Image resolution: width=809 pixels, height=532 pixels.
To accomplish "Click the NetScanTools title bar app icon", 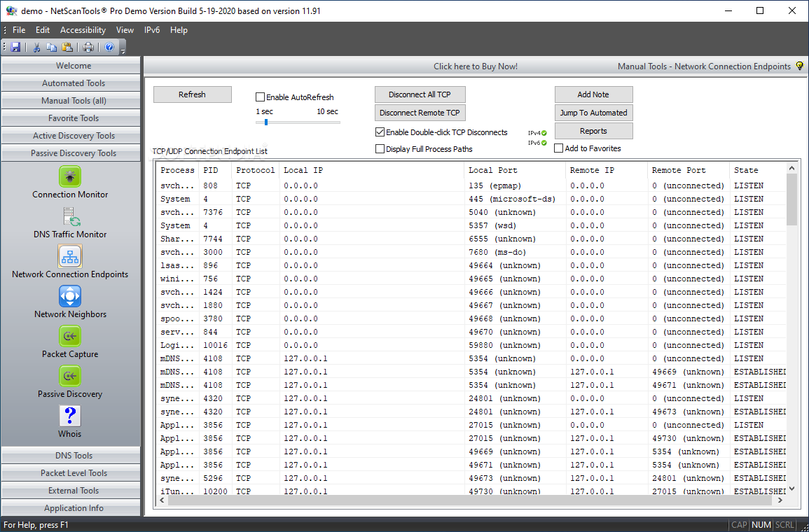I will (x=11, y=10).
